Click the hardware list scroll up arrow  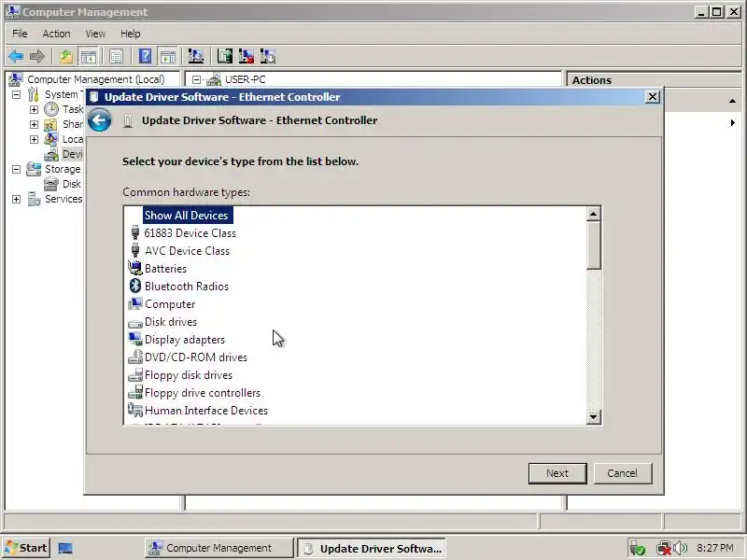pyautogui.click(x=593, y=214)
